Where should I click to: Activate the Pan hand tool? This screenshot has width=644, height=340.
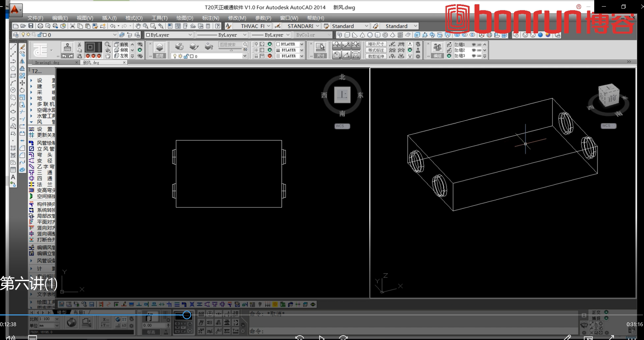click(x=138, y=26)
